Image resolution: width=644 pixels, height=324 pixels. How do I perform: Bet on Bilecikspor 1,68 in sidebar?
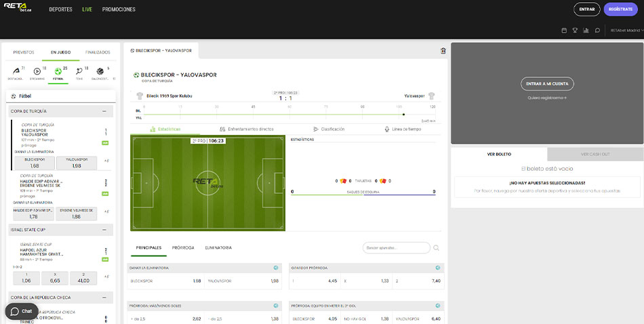[x=35, y=163]
